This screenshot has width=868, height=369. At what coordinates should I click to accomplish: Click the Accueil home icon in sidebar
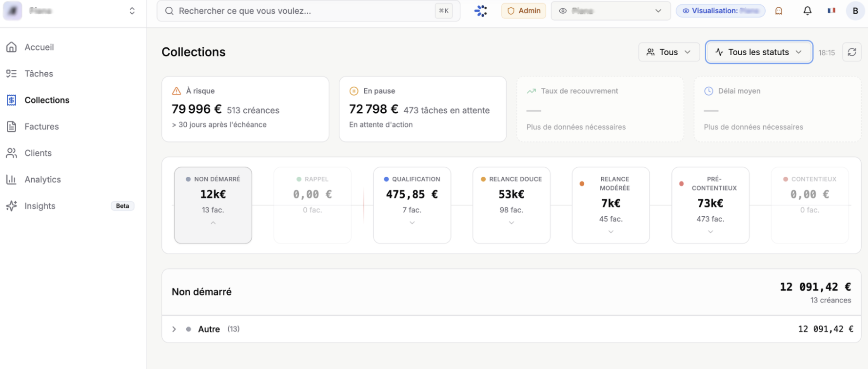pos(12,47)
